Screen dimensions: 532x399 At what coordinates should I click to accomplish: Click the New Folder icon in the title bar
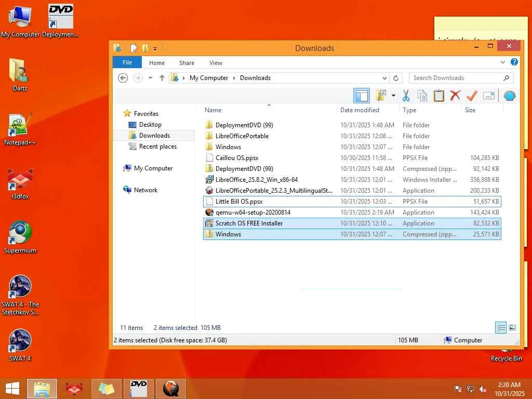pos(145,48)
